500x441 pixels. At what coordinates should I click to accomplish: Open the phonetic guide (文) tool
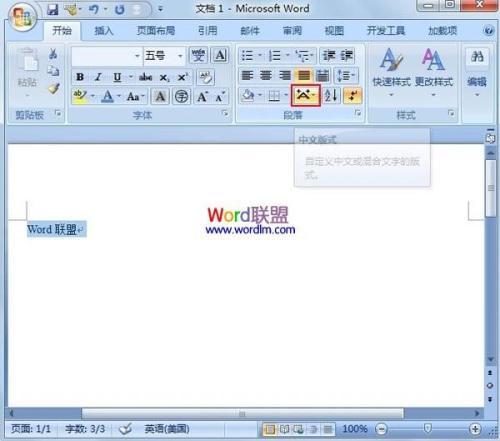coord(199,55)
